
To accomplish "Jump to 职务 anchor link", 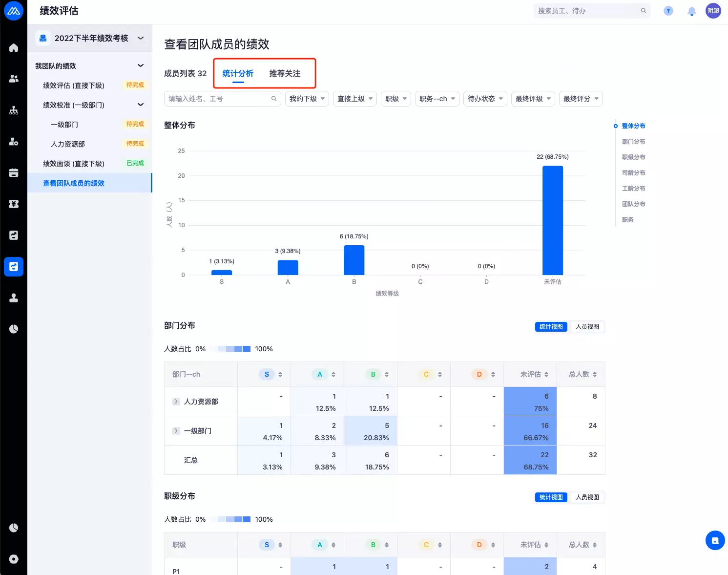I will click(x=627, y=220).
